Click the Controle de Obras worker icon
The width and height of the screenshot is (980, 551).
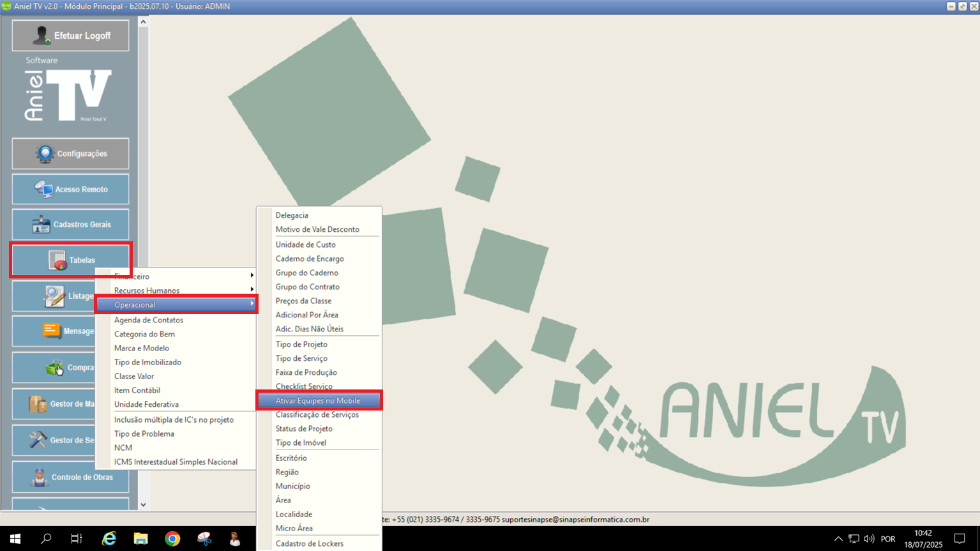[40, 478]
